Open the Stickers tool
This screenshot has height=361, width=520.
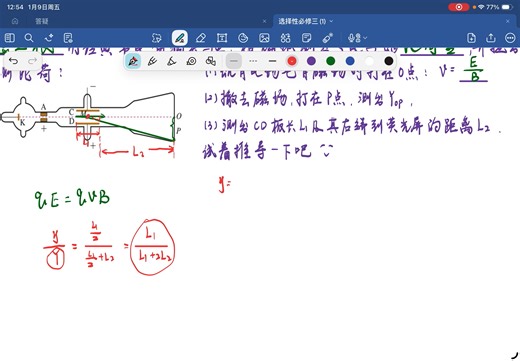243,38
